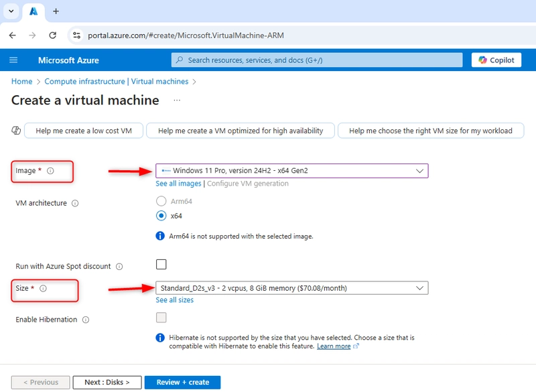
Task: Click Help me create a VM optimized for high availability
Action: 241,131
